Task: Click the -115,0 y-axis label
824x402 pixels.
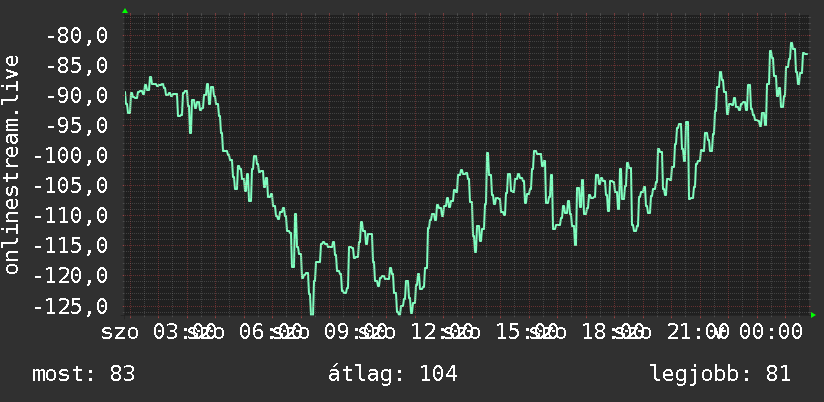Action: [x=70, y=245]
